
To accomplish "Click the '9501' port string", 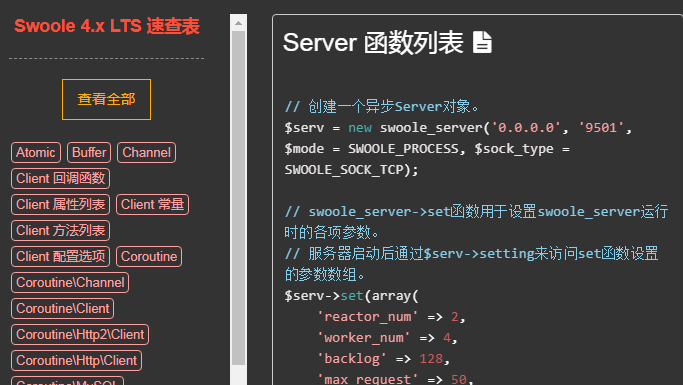I will pyautogui.click(x=602, y=128).
